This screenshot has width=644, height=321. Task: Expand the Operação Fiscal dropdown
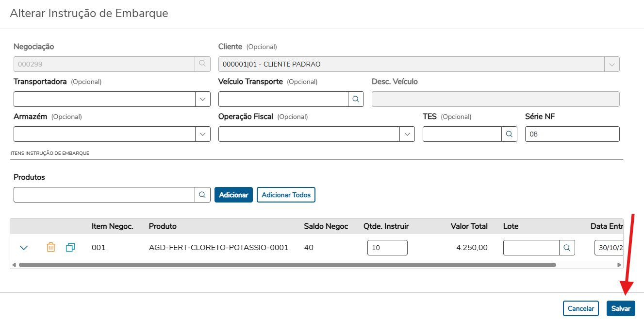click(x=407, y=134)
